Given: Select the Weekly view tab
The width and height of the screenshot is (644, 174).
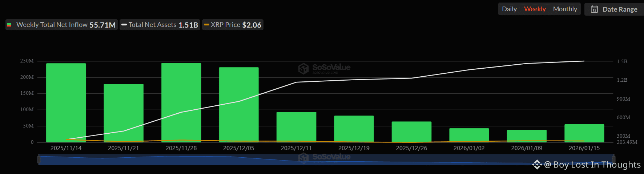Looking at the screenshot, I should [535, 9].
